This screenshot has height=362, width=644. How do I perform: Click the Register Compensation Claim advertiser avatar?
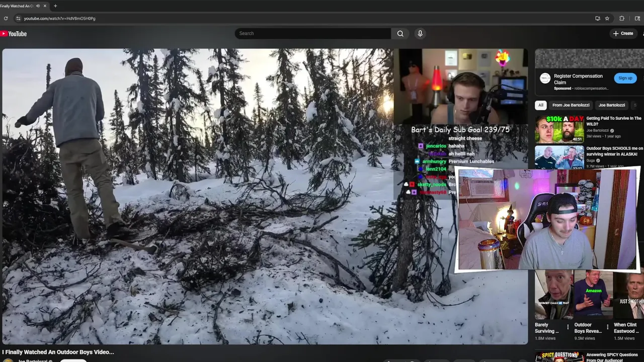[545, 78]
